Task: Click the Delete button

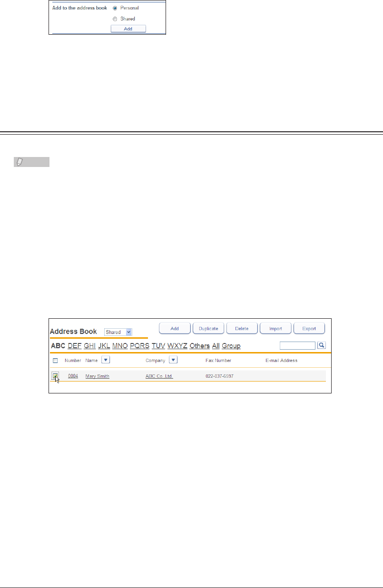Action: pos(242,328)
